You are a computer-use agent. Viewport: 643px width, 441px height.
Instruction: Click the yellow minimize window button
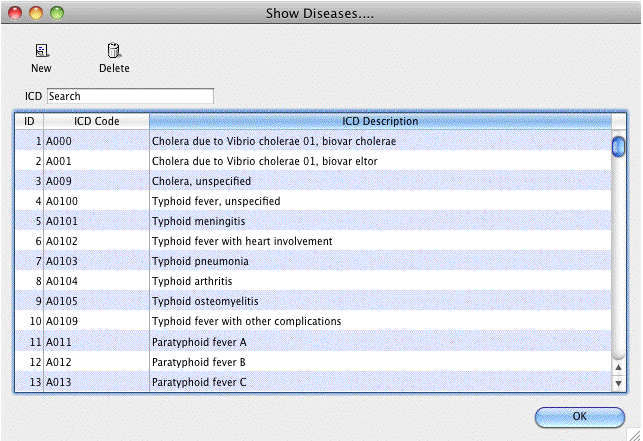pyautogui.click(x=35, y=13)
